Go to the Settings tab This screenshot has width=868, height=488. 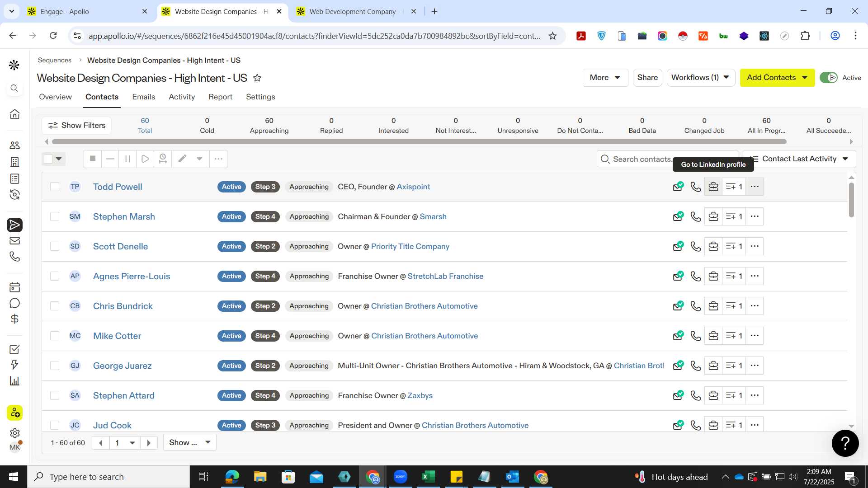tap(260, 97)
